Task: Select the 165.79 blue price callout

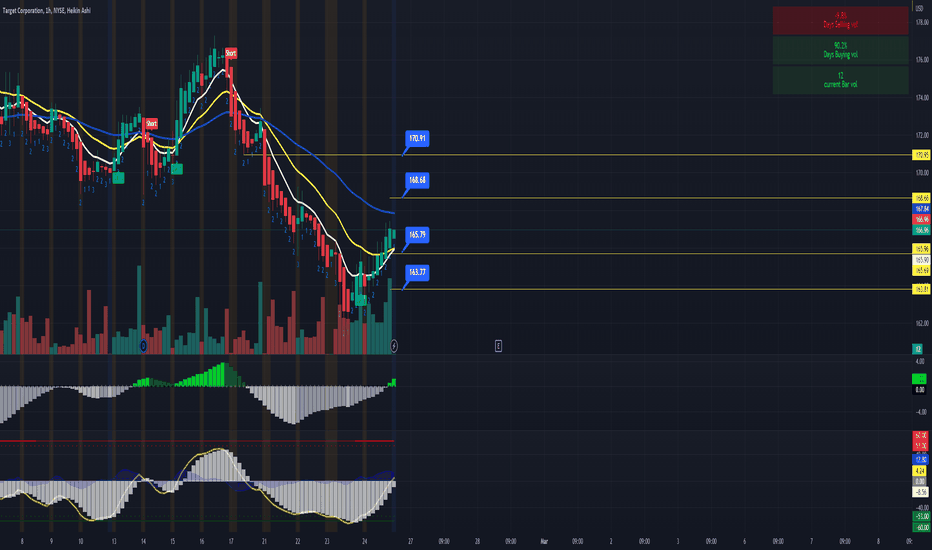Action: tap(417, 234)
